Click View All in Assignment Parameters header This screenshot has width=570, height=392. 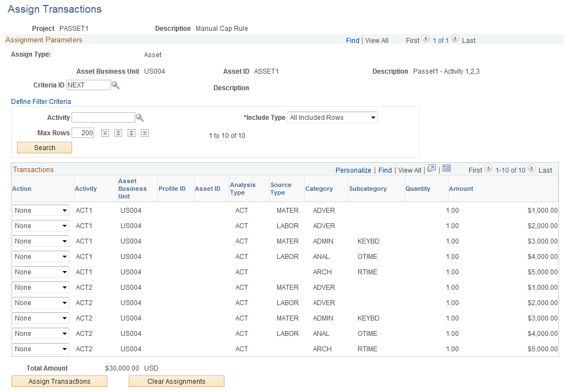pos(376,41)
